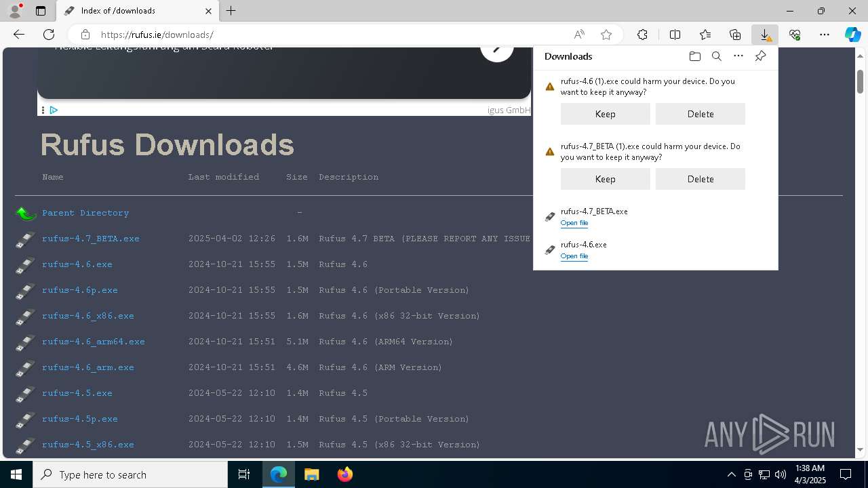Screen dimensions: 868x488
Task: Download rufus-4.6.exe from list
Action: tap(77, 264)
